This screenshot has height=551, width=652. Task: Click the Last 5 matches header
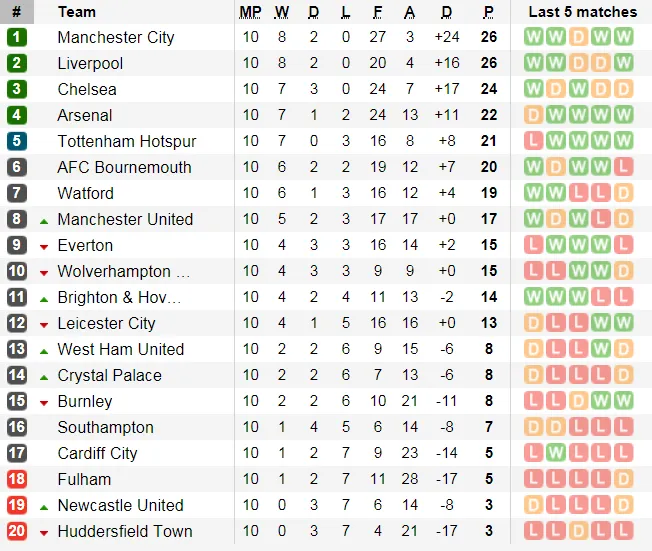tap(582, 12)
